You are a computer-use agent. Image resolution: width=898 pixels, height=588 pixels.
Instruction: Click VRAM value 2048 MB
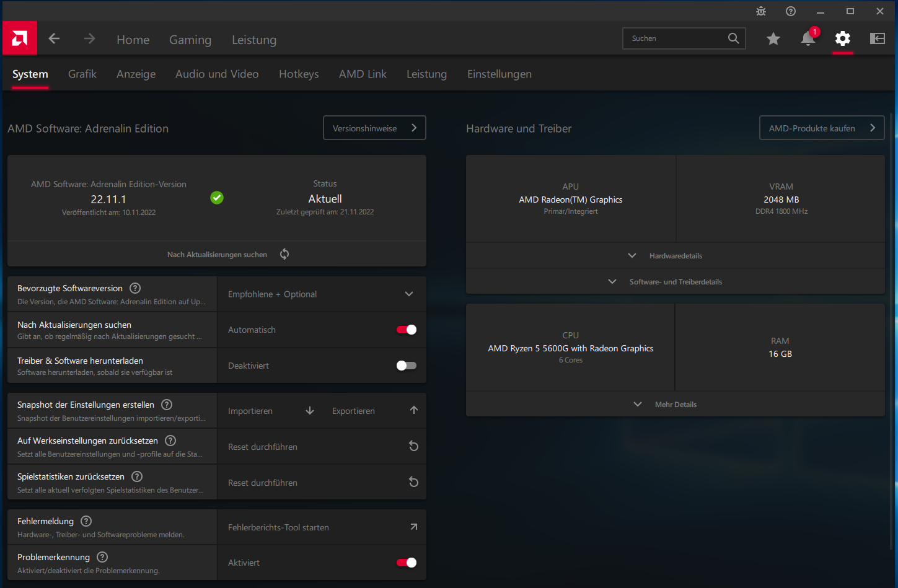[x=781, y=200]
